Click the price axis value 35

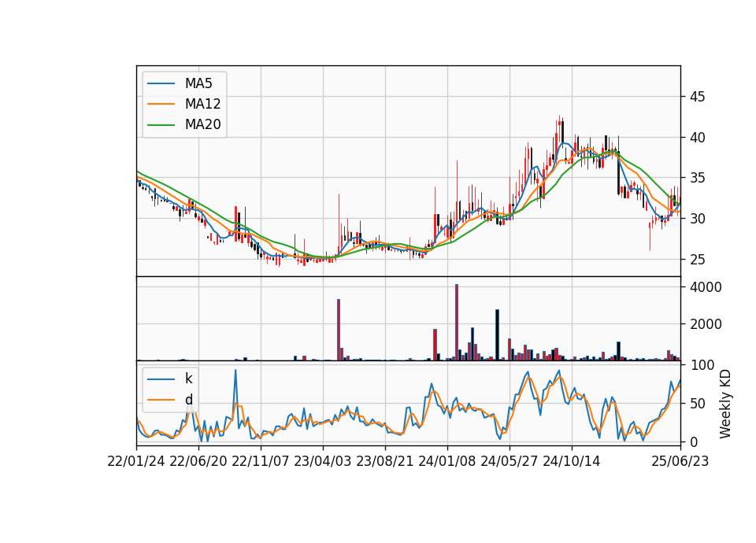[698, 179]
